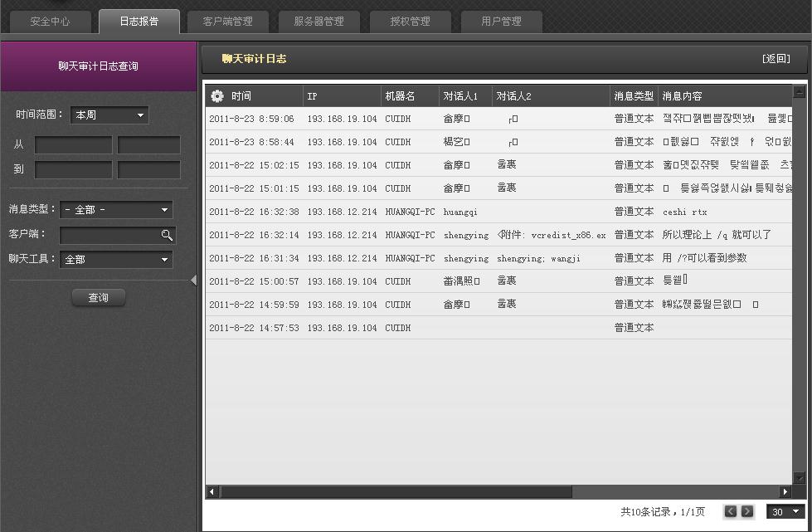The image size is (812, 532).
Task: Click message text ceshi rtx
Action: (x=684, y=212)
